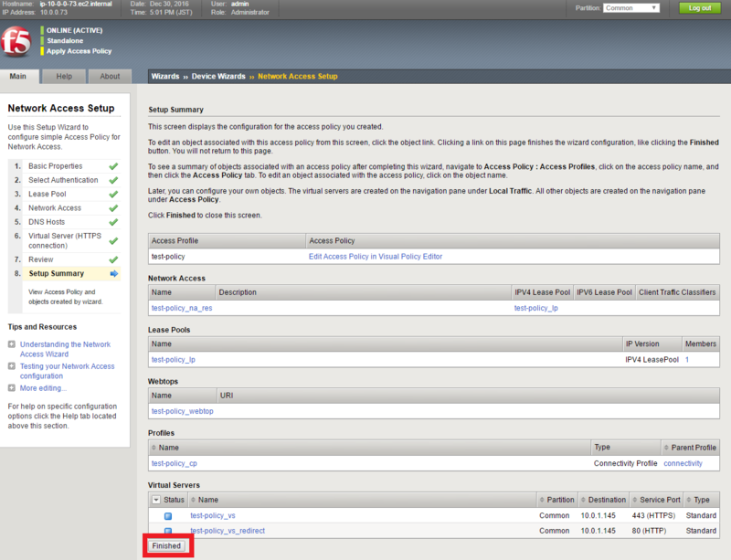Click sort icon on Profiles Name column

[154, 448]
